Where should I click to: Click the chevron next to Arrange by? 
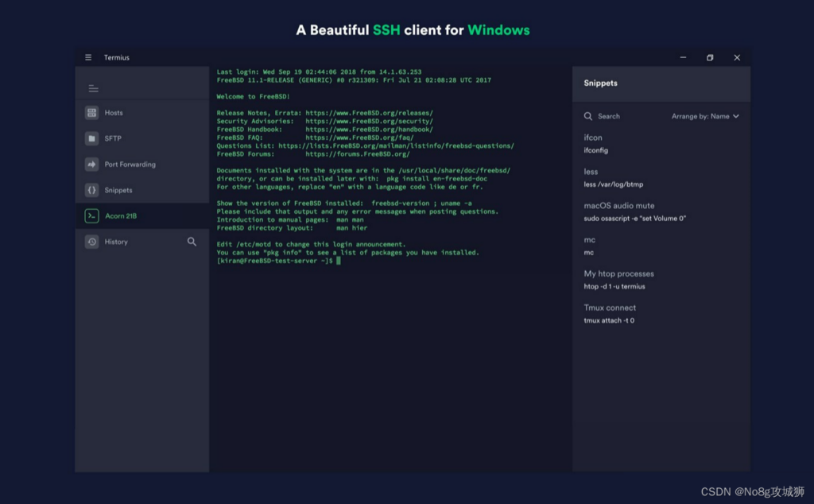point(736,116)
